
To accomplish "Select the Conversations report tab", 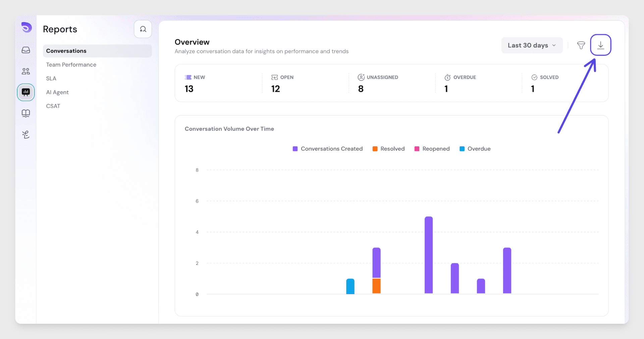I will 66,51.
